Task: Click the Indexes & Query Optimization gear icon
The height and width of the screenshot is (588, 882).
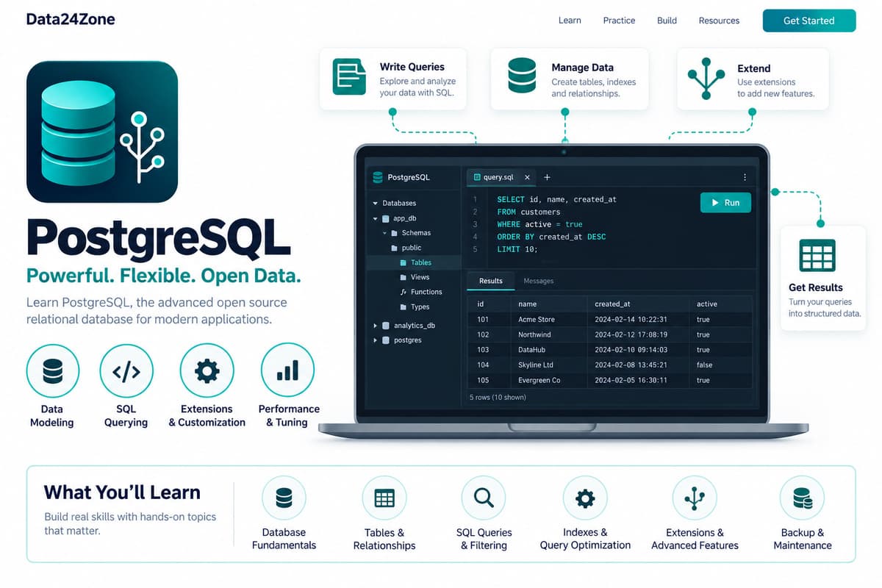Action: pyautogui.click(x=585, y=498)
